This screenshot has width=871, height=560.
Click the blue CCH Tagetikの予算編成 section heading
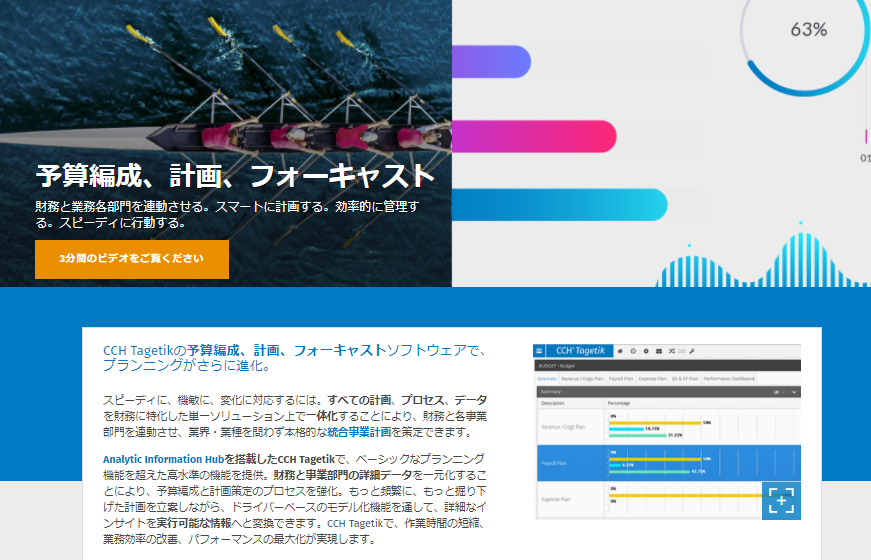(295, 358)
